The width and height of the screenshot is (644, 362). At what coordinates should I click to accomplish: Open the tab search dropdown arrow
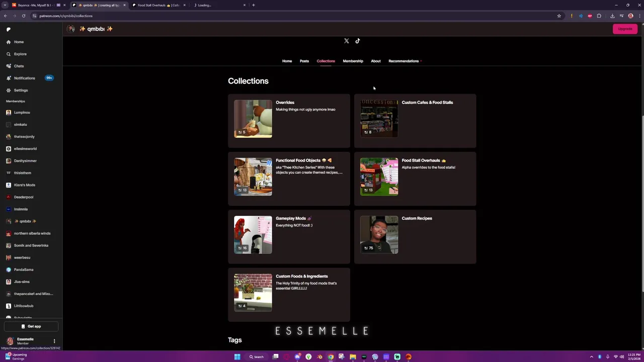[5, 5]
